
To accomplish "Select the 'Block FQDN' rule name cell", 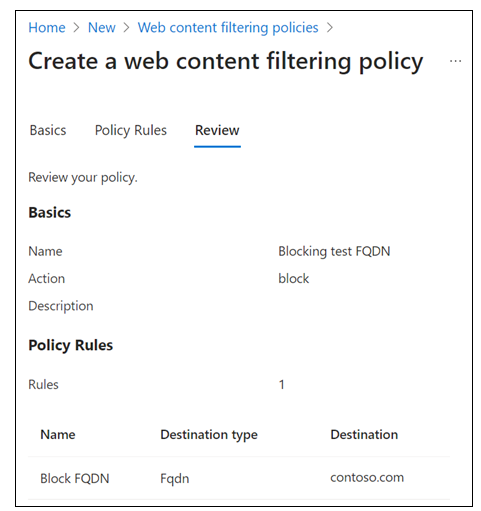I will pos(75,479).
